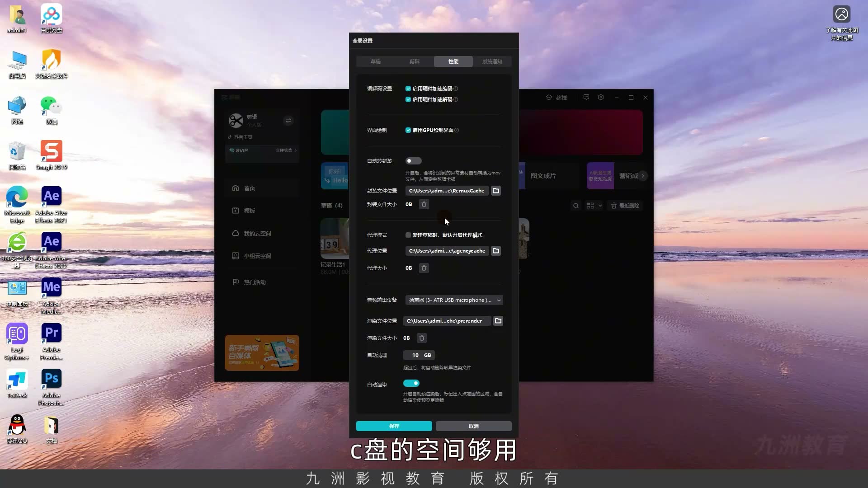868x488 pixels.
Task: Click right arrow on the feature cards row
Action: pos(643,176)
